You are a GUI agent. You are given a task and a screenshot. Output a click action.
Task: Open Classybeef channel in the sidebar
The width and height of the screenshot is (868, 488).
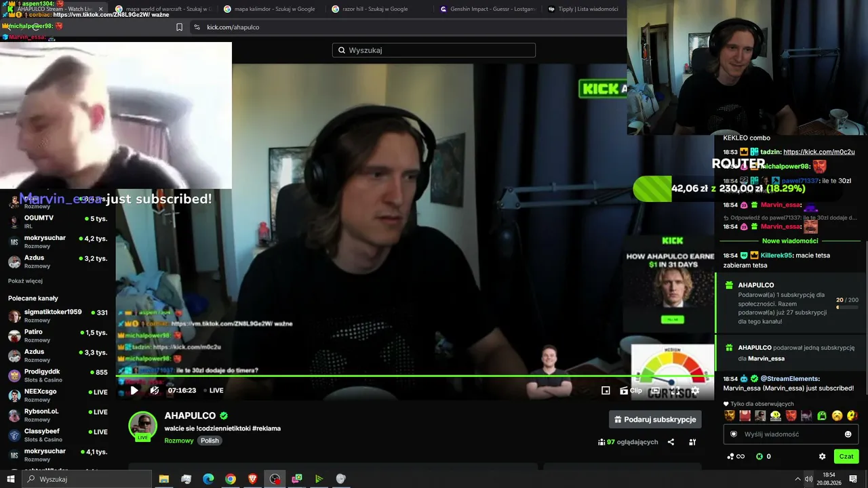(x=58, y=434)
